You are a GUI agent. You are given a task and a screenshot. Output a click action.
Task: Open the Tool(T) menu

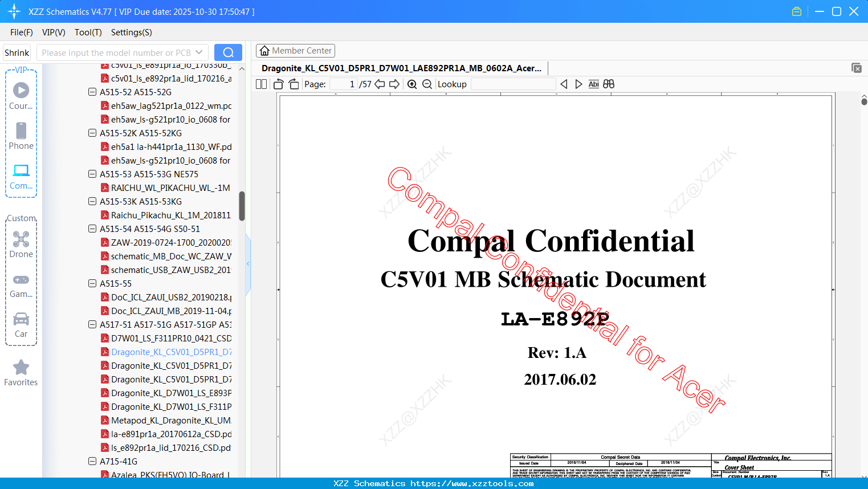pyautogui.click(x=88, y=32)
